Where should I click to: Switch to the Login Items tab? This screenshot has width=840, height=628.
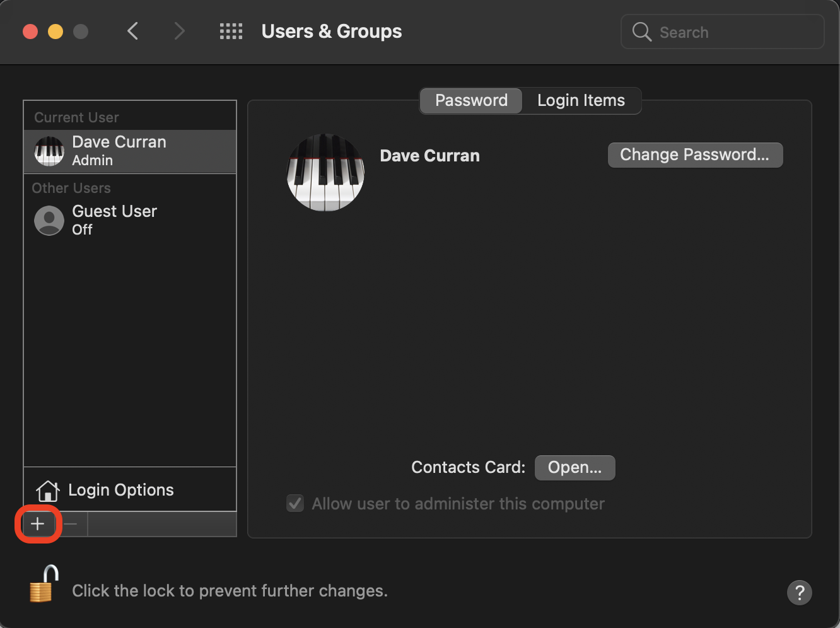[581, 101]
